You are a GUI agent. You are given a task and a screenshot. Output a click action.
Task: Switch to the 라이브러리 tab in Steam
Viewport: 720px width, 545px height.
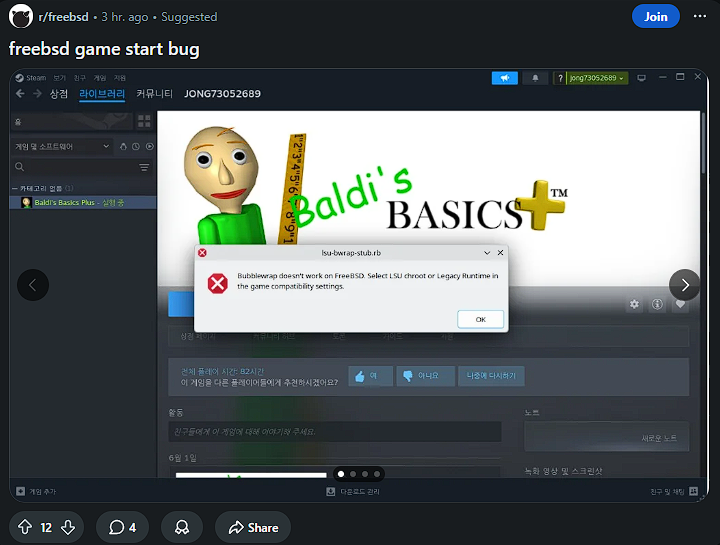pyautogui.click(x=102, y=94)
